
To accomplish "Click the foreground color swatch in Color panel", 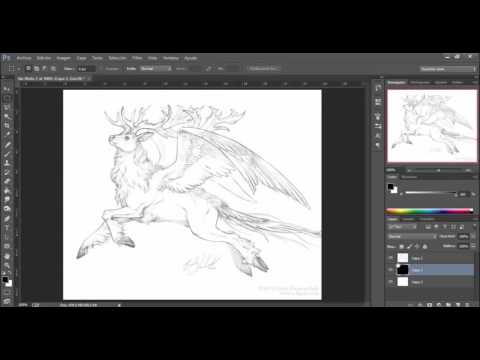I will [390, 187].
